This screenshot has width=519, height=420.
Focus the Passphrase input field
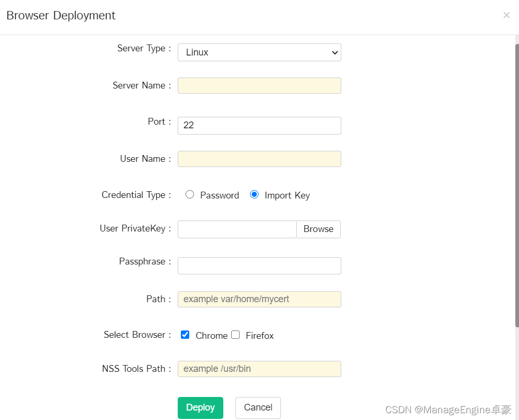[259, 266]
